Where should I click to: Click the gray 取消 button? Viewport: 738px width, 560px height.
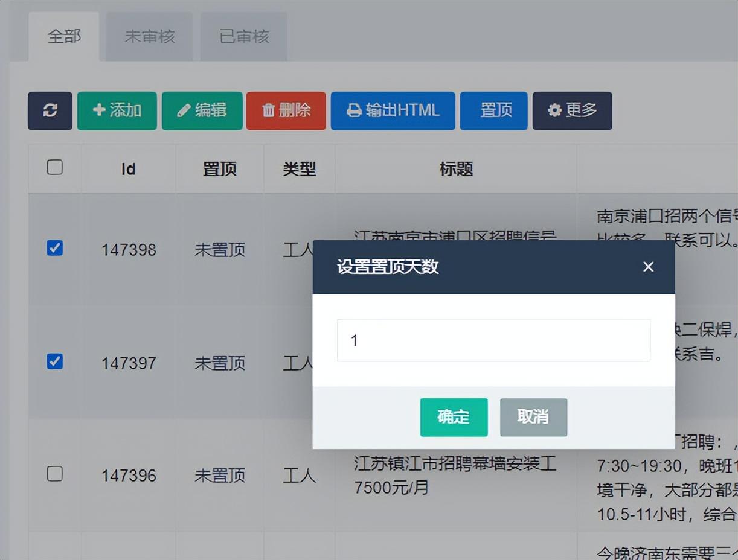click(533, 417)
